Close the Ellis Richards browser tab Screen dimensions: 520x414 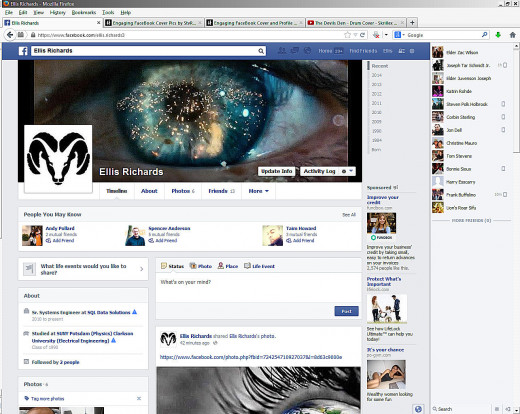99,23
